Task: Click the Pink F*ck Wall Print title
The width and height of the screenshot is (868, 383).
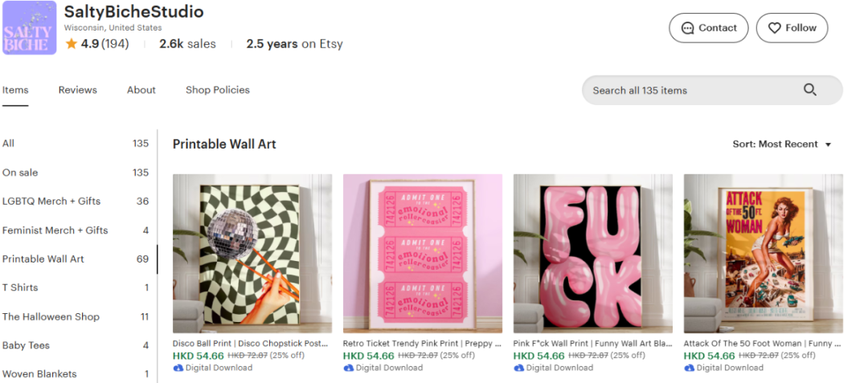Action: click(592, 344)
